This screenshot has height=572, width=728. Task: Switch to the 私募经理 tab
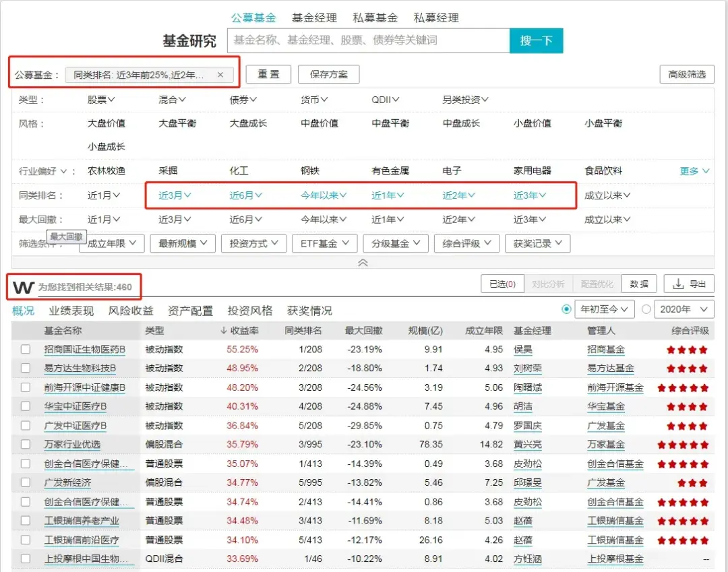click(436, 18)
